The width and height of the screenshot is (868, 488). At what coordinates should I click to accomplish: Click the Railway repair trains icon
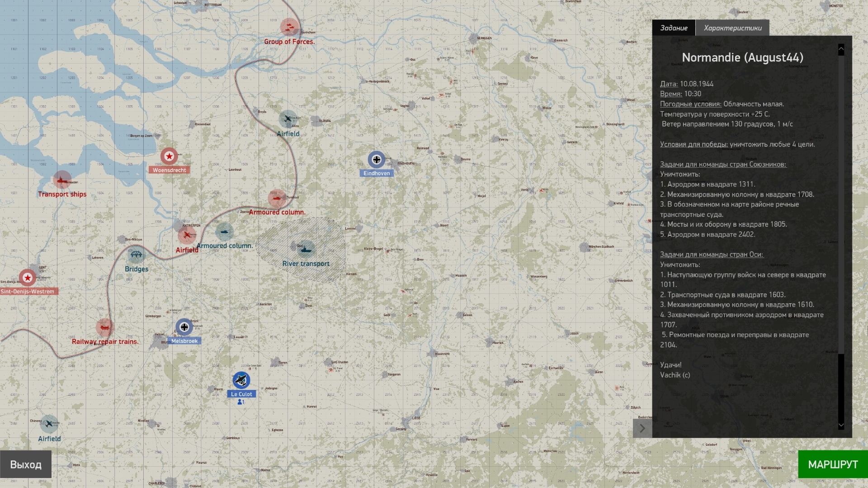tap(105, 327)
